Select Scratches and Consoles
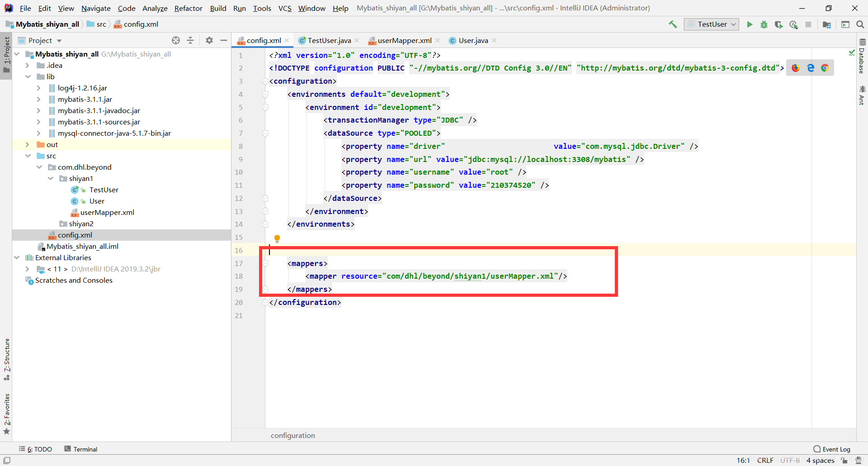The height and width of the screenshot is (466, 868). click(74, 281)
